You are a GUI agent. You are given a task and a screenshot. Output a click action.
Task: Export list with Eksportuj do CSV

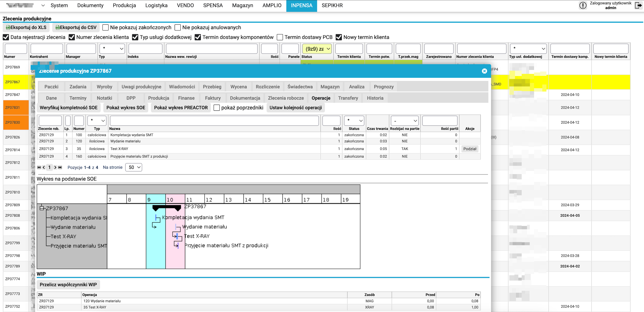76,28
